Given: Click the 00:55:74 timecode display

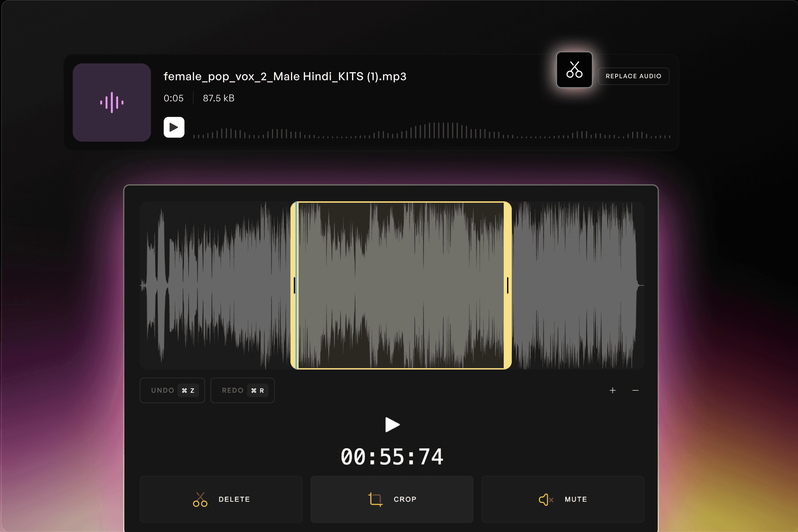Looking at the screenshot, I should coord(392,457).
